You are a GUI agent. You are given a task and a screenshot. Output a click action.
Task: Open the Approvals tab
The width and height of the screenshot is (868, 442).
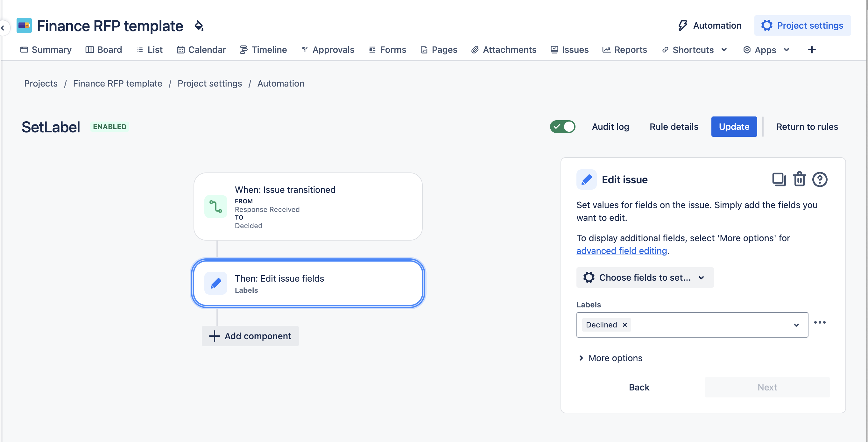tap(328, 50)
